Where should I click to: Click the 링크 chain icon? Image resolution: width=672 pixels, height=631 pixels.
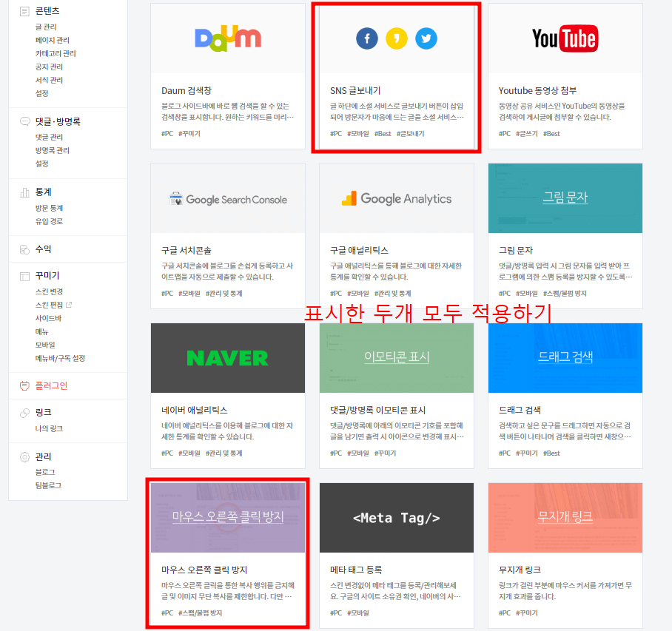[25, 413]
